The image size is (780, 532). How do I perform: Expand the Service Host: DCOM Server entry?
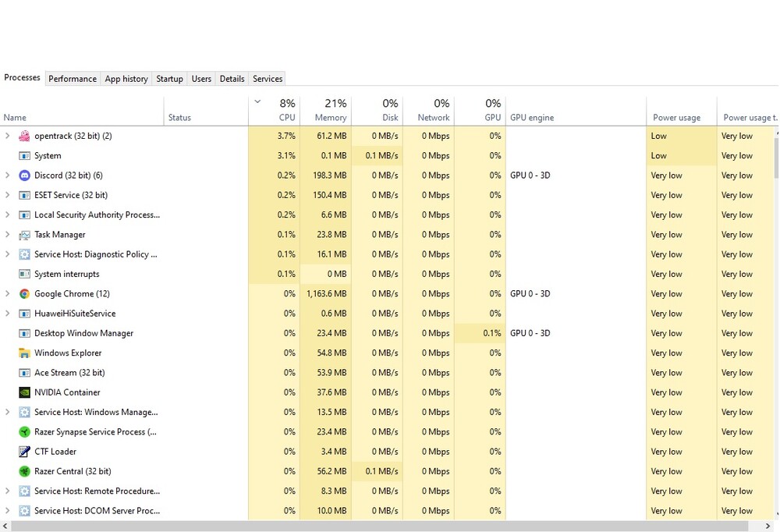pos(7,510)
